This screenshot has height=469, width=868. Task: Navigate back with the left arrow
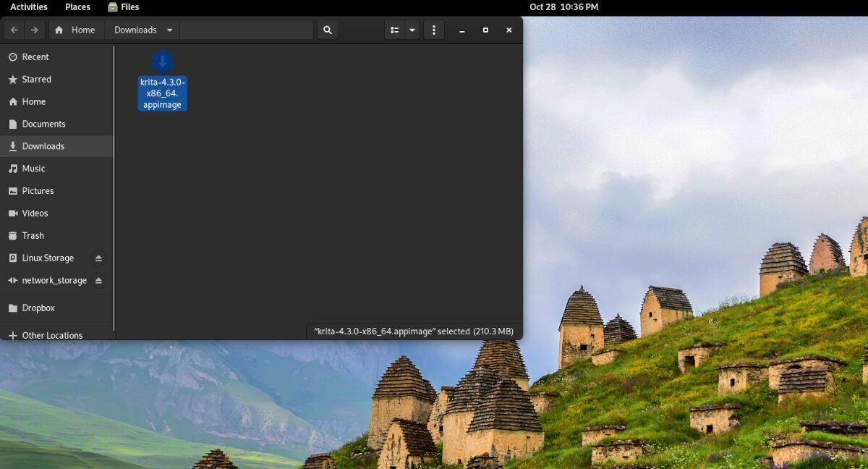pyautogui.click(x=14, y=30)
